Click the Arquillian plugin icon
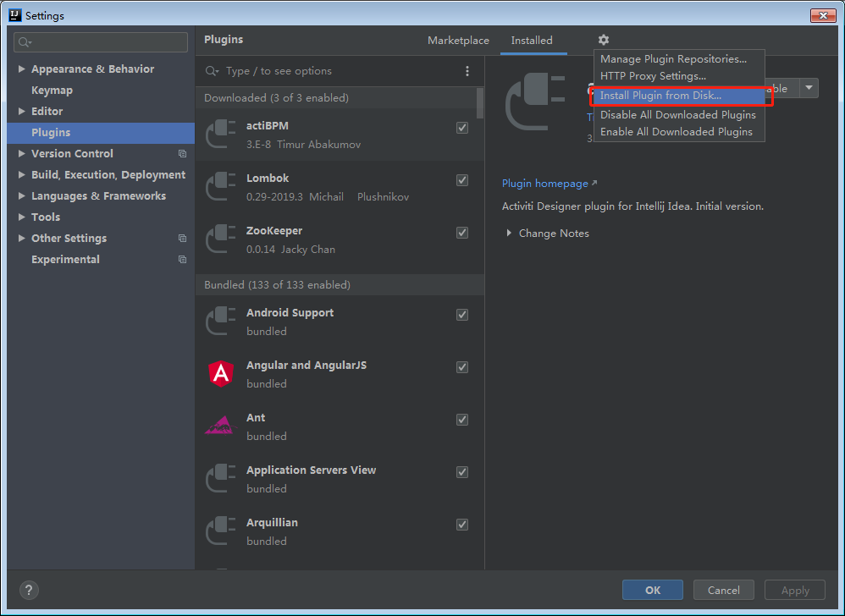 coord(220,531)
